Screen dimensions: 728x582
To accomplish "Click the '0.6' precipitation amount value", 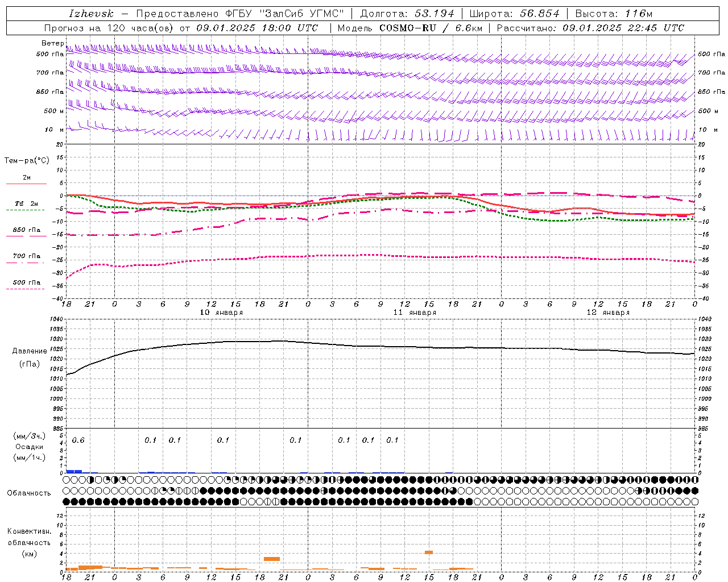I will tap(78, 440).
